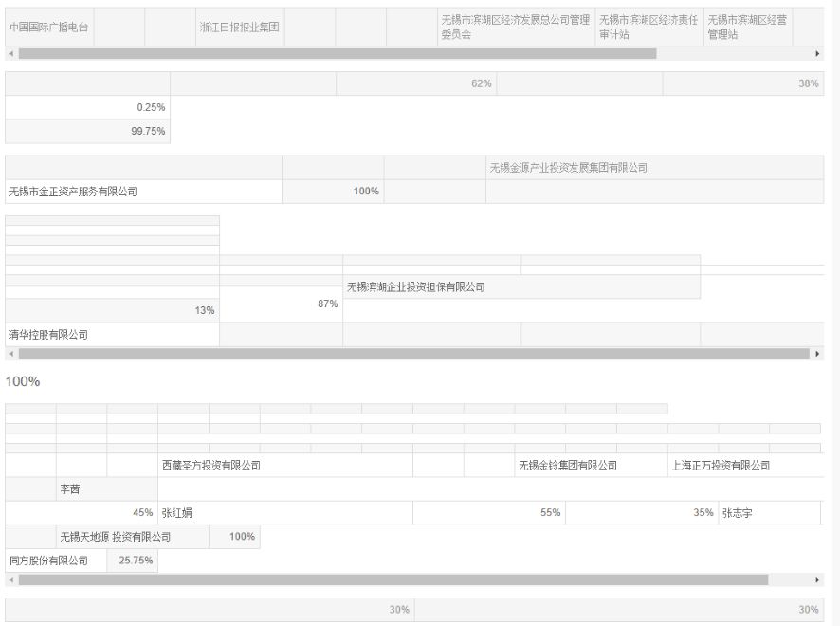
Task: Select the 无锡市滨湖区经营管理站 cell
Action: pos(748,27)
